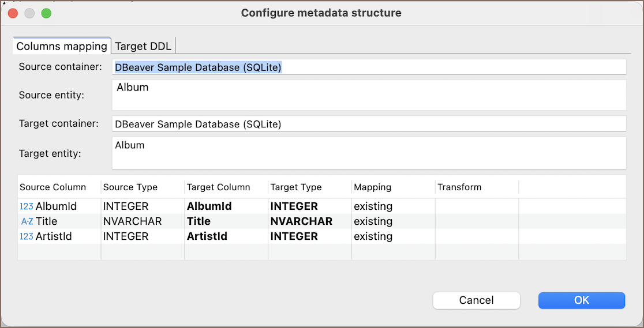The width and height of the screenshot is (644, 328).
Task: Cancel the metadata structure dialog
Action: 476,300
